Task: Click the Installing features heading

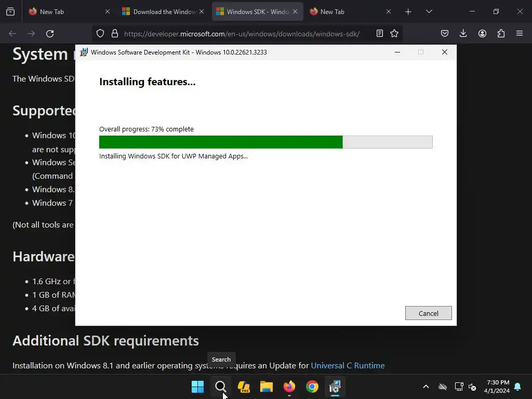Action: (x=147, y=82)
